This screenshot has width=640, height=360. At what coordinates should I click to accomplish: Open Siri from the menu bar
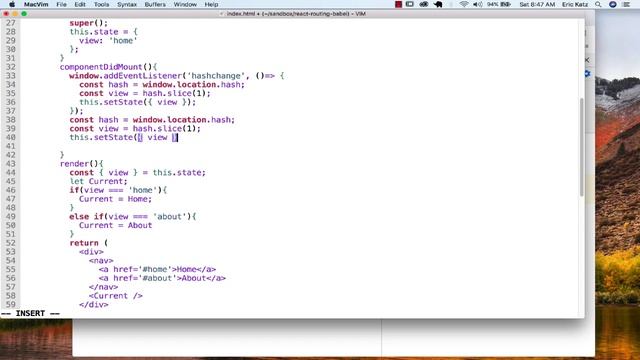coord(613,4)
